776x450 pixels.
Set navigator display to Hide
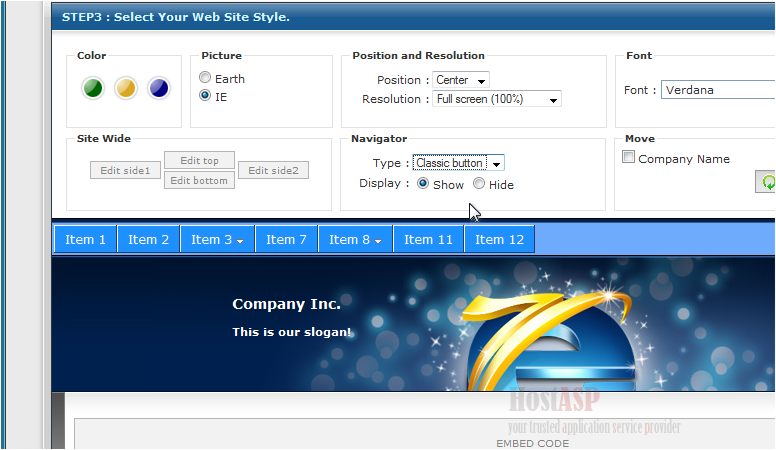(480, 184)
